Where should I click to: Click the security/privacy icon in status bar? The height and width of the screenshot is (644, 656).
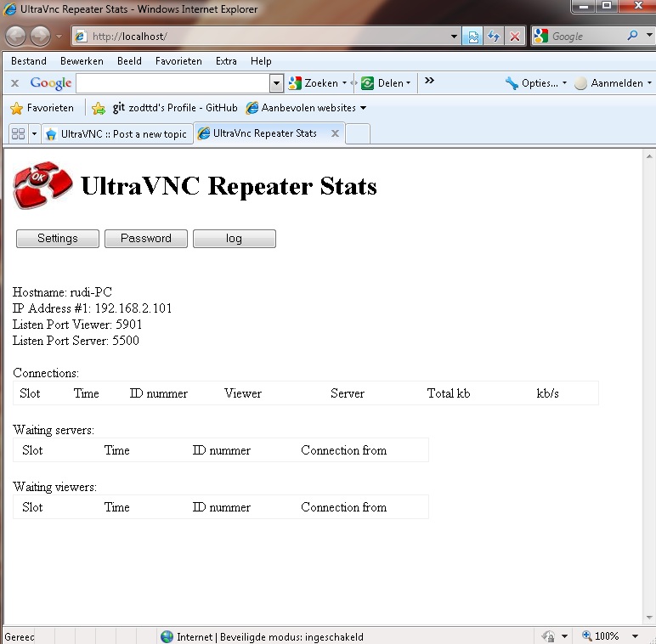point(548,636)
